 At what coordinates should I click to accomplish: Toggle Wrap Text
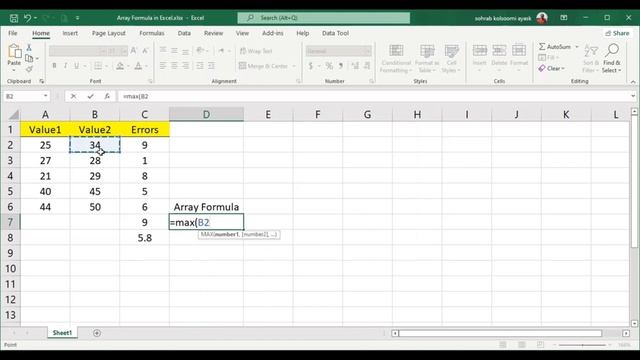(x=256, y=51)
